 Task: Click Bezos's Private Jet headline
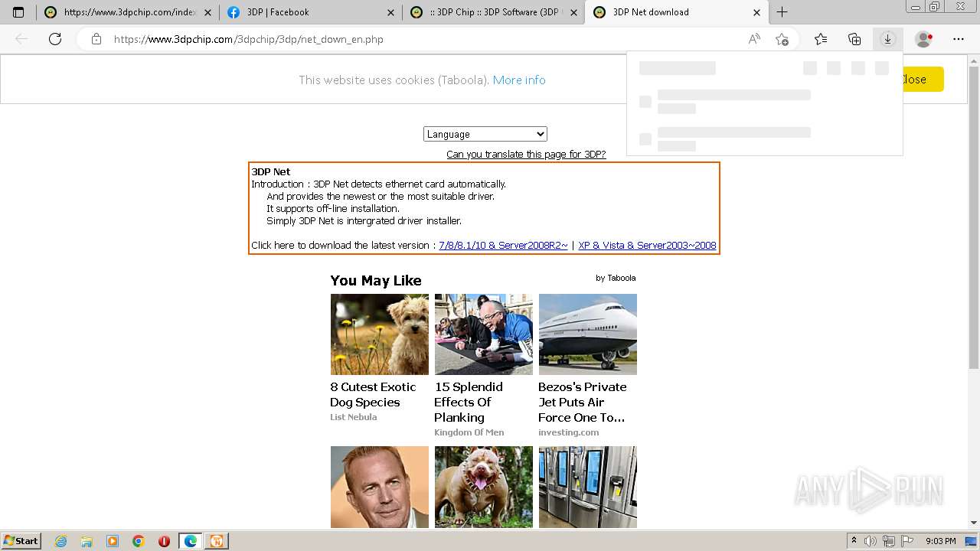[x=582, y=402]
